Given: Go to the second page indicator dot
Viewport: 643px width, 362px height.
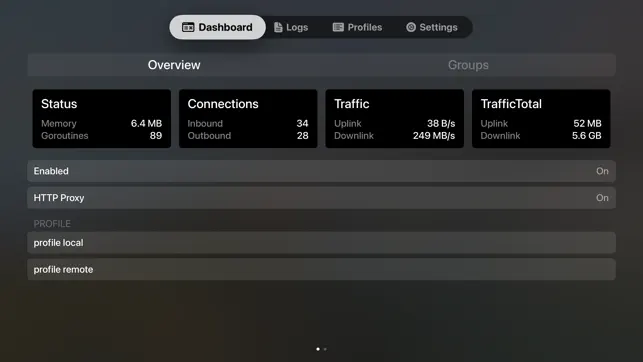Looking at the screenshot, I should pos(325,349).
